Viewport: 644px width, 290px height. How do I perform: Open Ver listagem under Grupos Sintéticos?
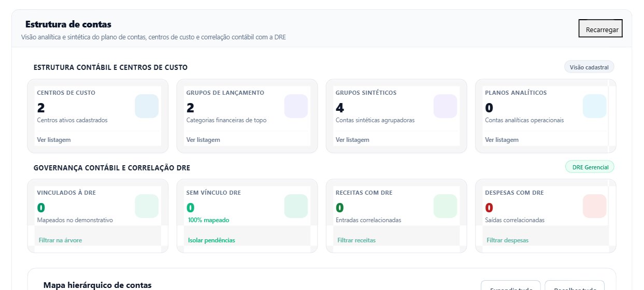pos(352,140)
